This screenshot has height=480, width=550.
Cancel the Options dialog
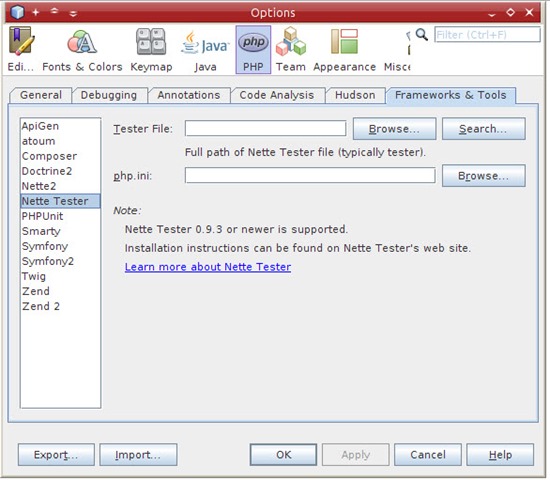[428, 455]
